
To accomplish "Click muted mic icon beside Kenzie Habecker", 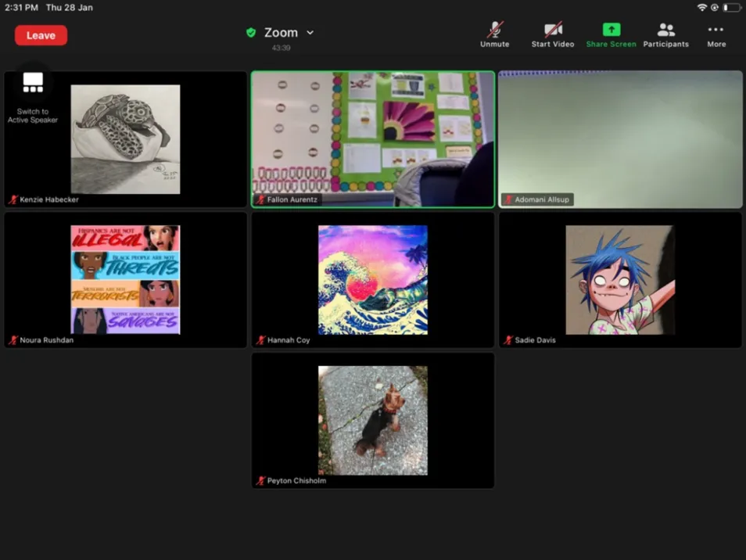I will point(13,200).
